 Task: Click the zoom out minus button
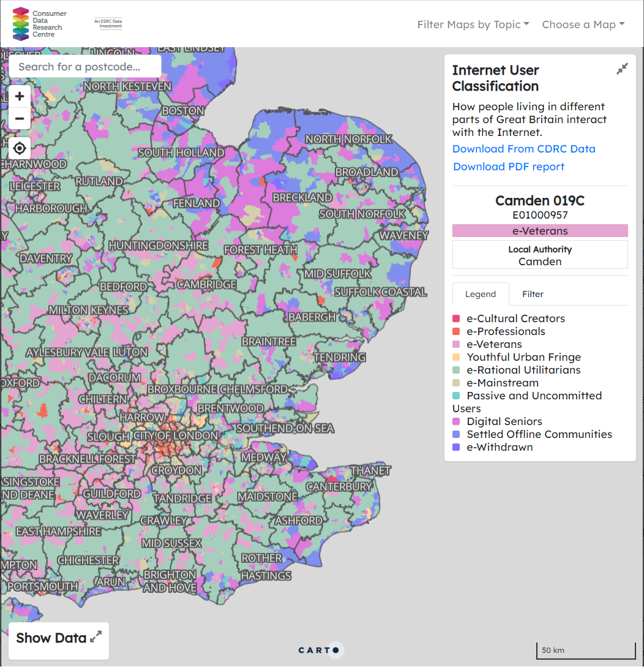click(x=20, y=118)
